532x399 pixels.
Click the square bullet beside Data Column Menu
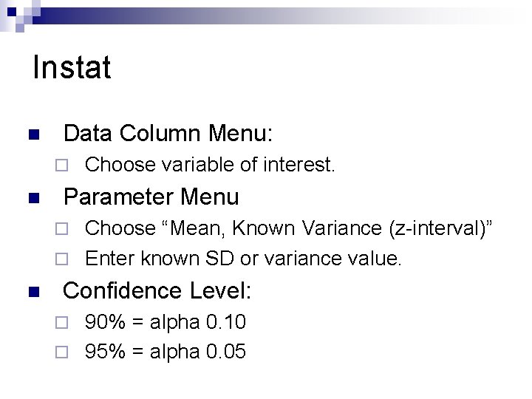pos(32,135)
